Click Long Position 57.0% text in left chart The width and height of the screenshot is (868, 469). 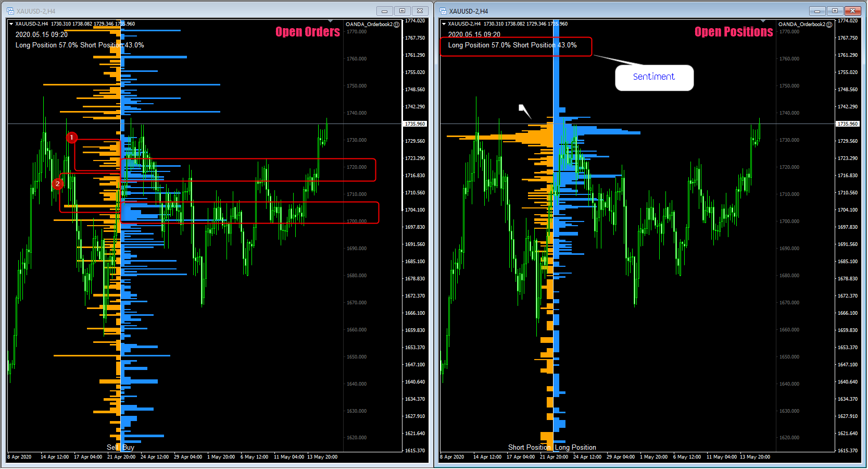(x=47, y=45)
